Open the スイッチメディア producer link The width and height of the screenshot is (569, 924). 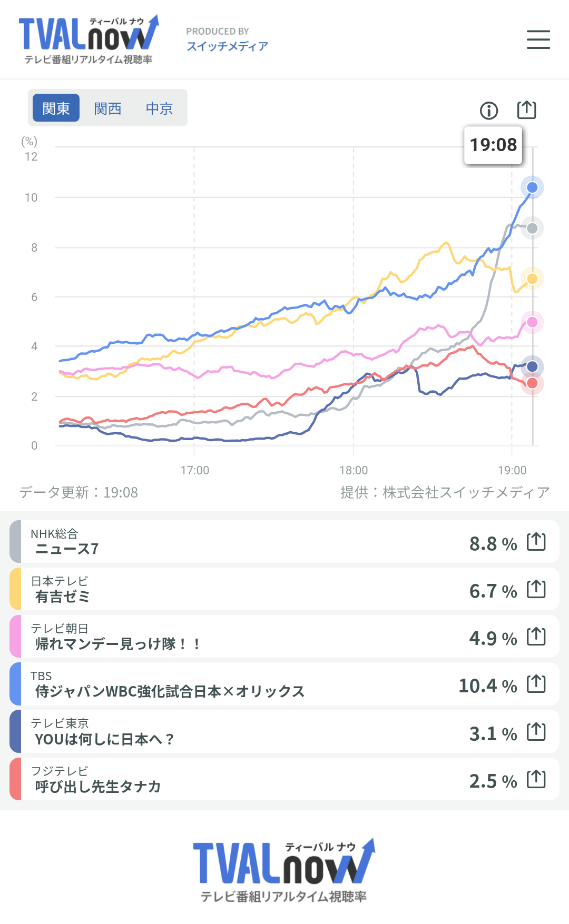click(x=227, y=46)
